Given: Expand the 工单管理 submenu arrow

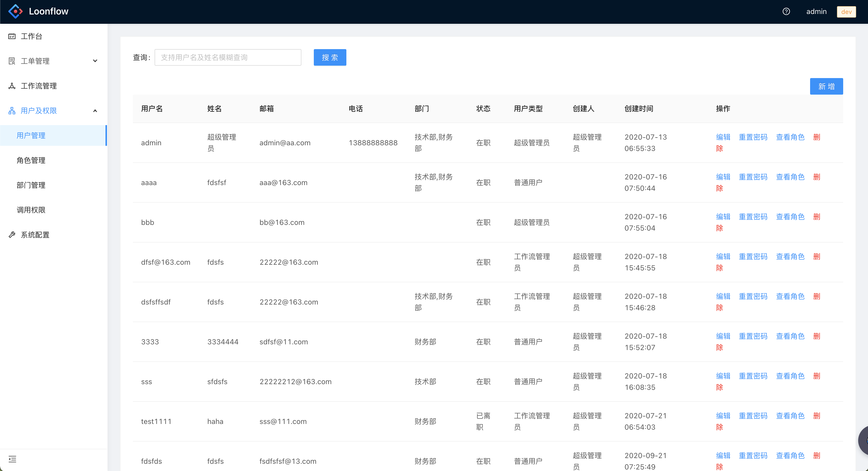Looking at the screenshot, I should click(x=95, y=61).
